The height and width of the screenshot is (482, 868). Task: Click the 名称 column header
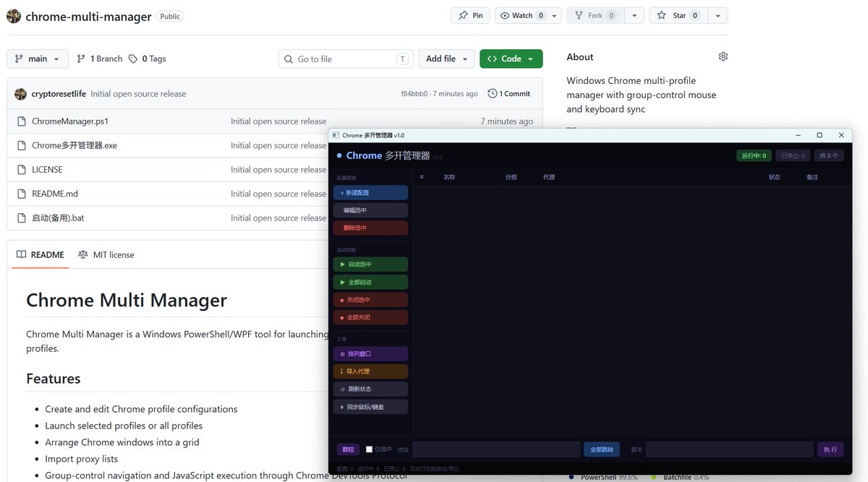[449, 177]
